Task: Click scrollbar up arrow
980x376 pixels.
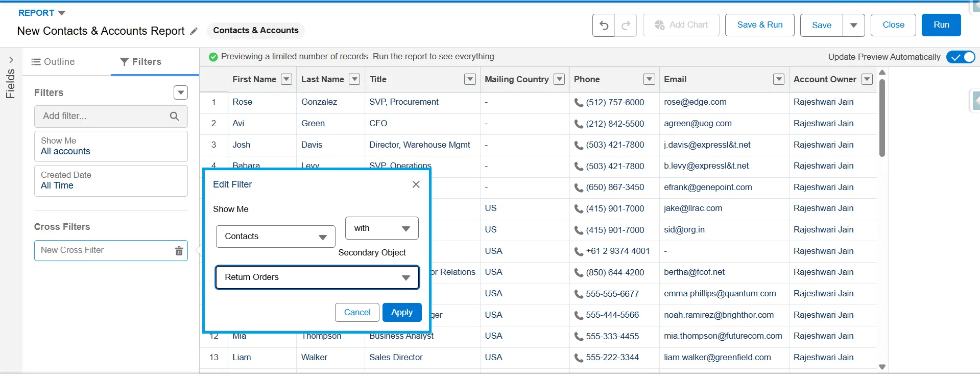Action: pyautogui.click(x=882, y=73)
